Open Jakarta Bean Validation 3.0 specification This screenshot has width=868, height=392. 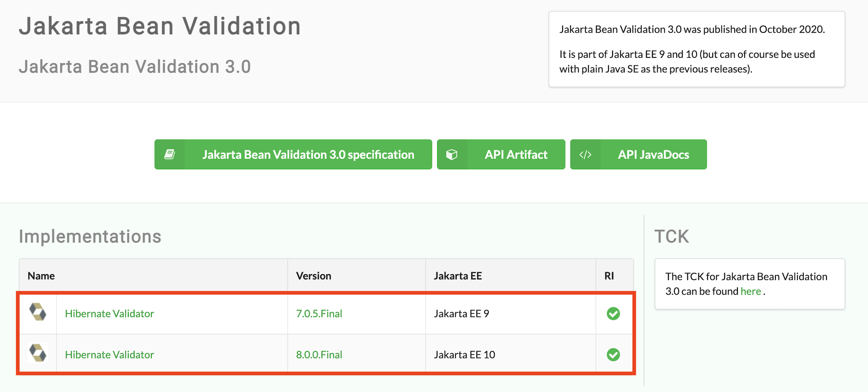[308, 154]
